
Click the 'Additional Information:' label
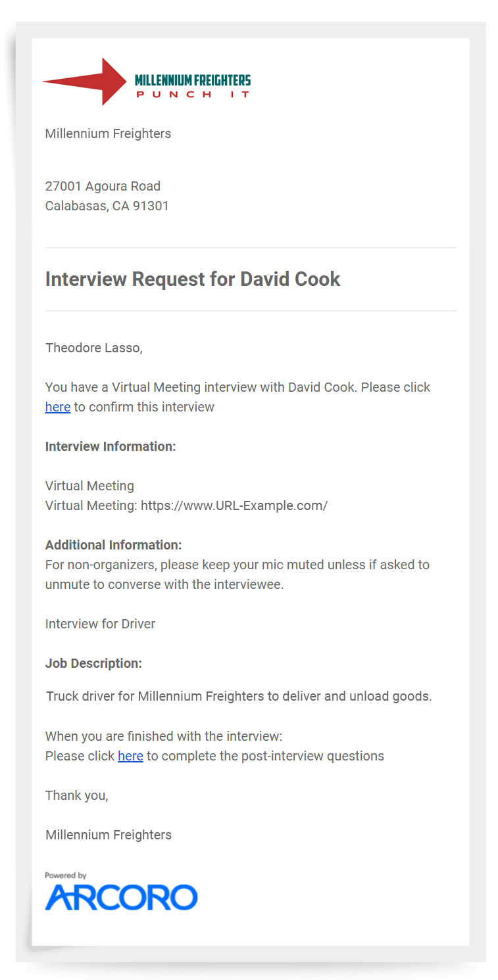(113, 545)
